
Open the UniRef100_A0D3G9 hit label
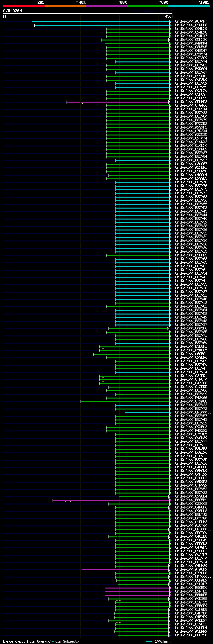(191, 599)
